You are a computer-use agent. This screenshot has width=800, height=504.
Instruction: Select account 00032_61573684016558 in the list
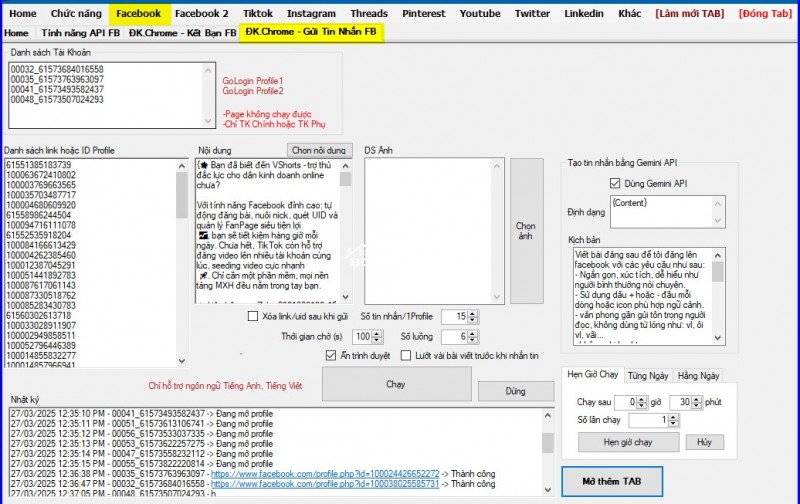coord(57,69)
